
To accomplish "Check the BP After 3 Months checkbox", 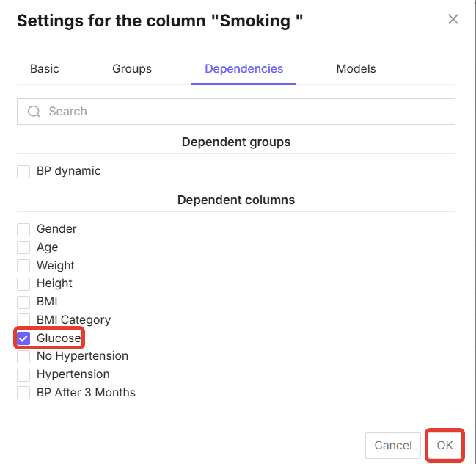I will [23, 393].
